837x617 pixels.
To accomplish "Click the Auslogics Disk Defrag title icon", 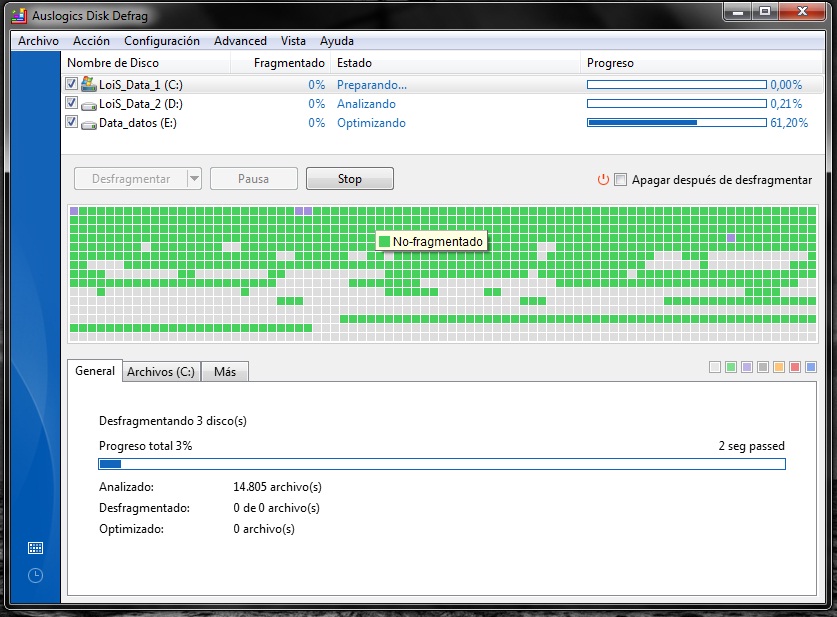I will point(19,15).
